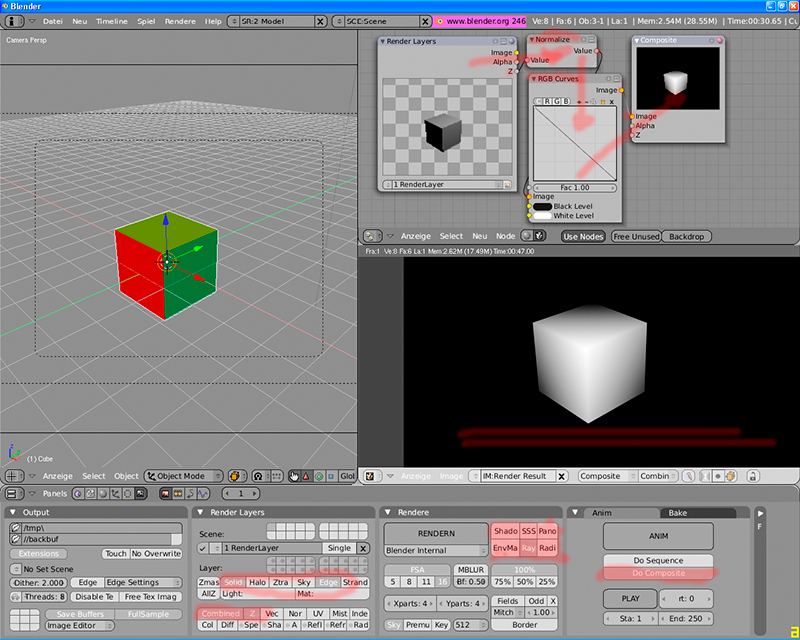Switch to Script context in Panels
The height and width of the screenshot is (640, 800).
tap(90, 494)
